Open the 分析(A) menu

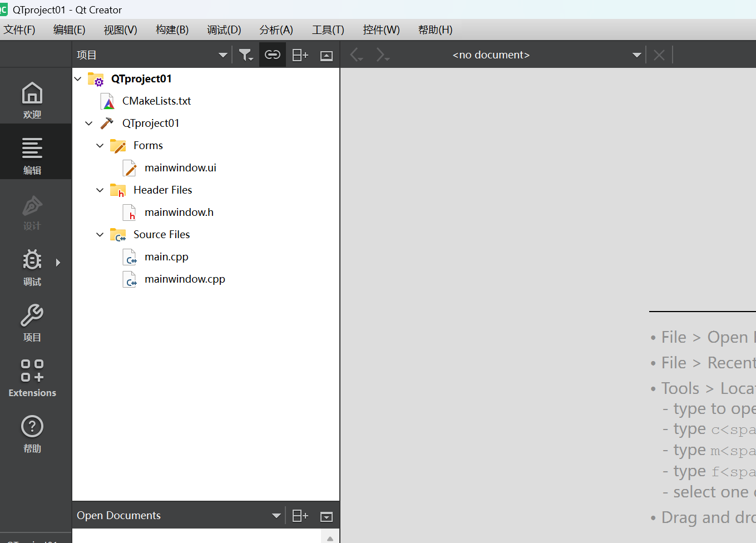tap(276, 30)
